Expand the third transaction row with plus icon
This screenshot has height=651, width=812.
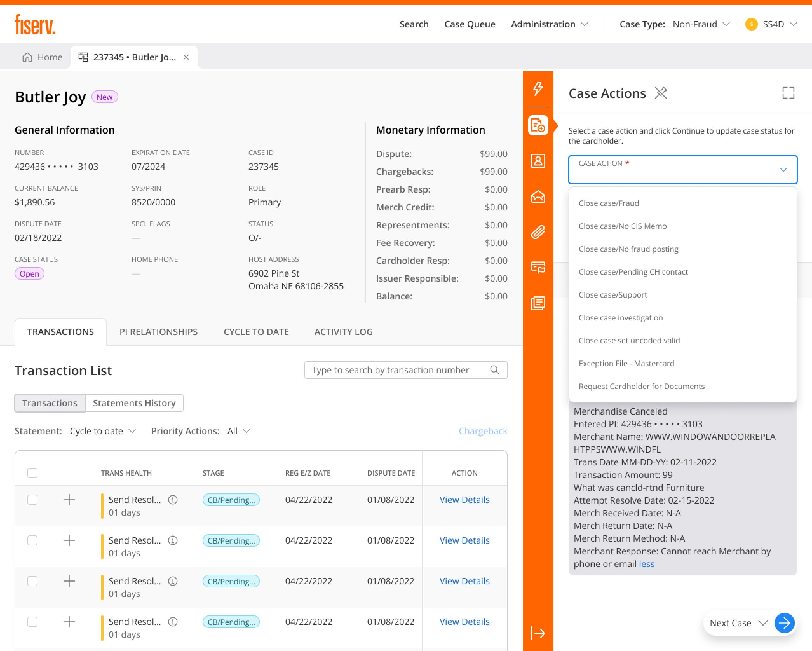(69, 581)
